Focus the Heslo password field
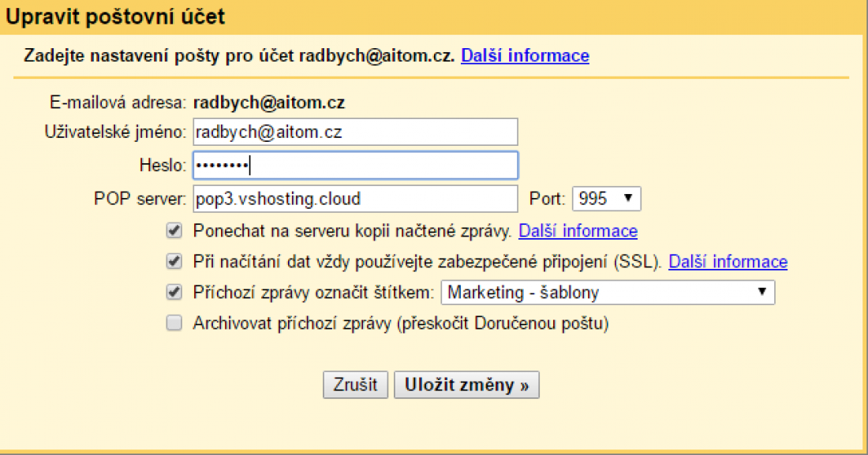Screen dimensions: 868x455 coord(355,166)
